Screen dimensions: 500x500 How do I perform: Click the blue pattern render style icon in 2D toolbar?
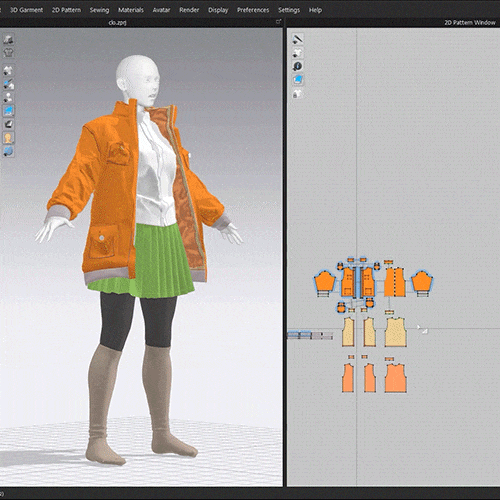(298, 80)
